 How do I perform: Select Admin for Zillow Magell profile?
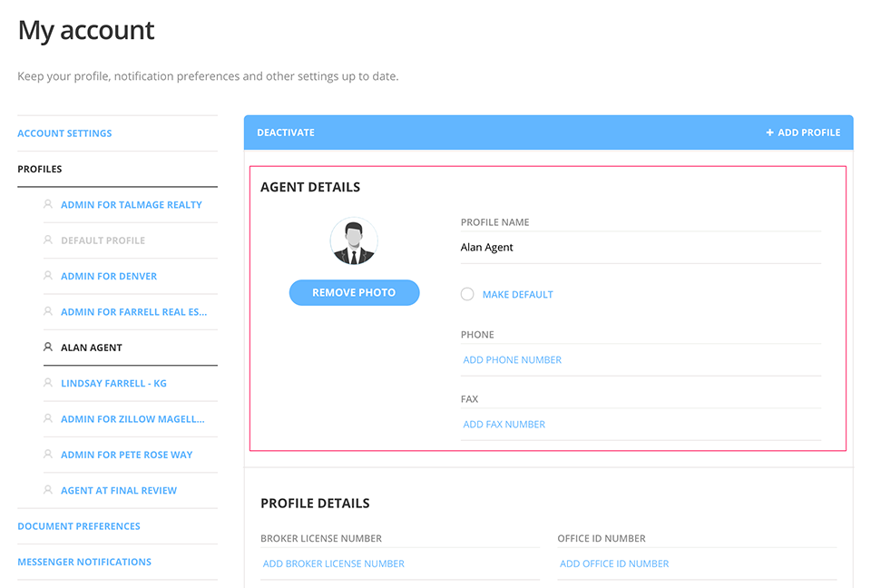point(132,419)
